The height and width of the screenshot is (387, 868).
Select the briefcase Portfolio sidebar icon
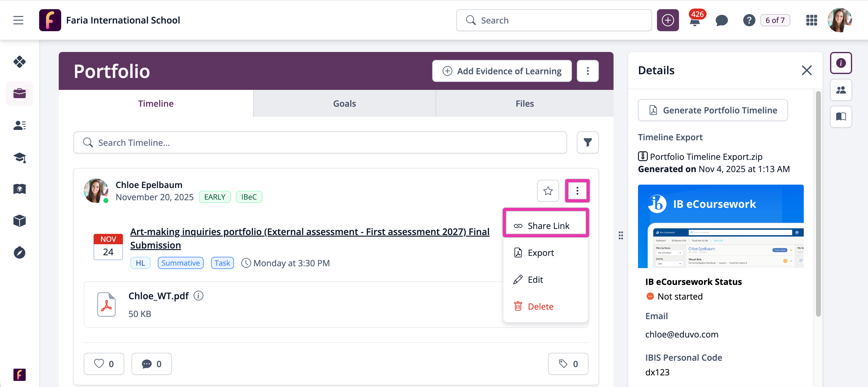20,93
